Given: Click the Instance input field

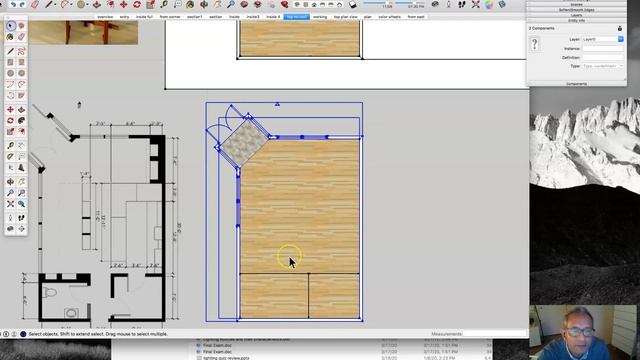Looking at the screenshot, I should click(x=602, y=49).
